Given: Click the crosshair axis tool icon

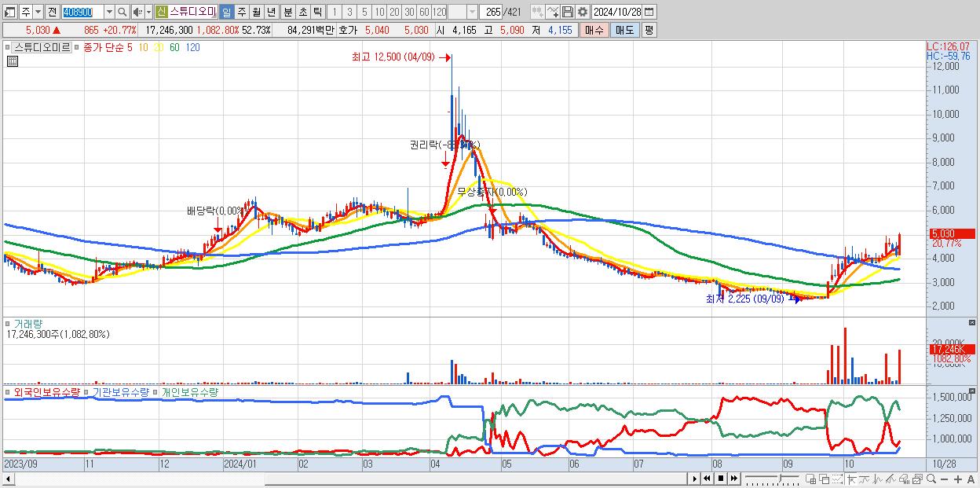Looking at the screenshot, I should (852, 479).
